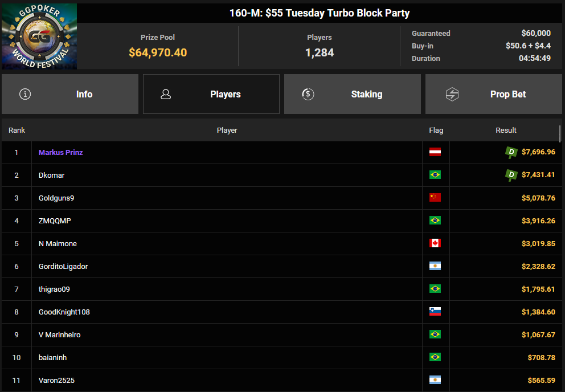The width and height of the screenshot is (565, 392).
Task: Click the Result column header
Action: pos(506,130)
